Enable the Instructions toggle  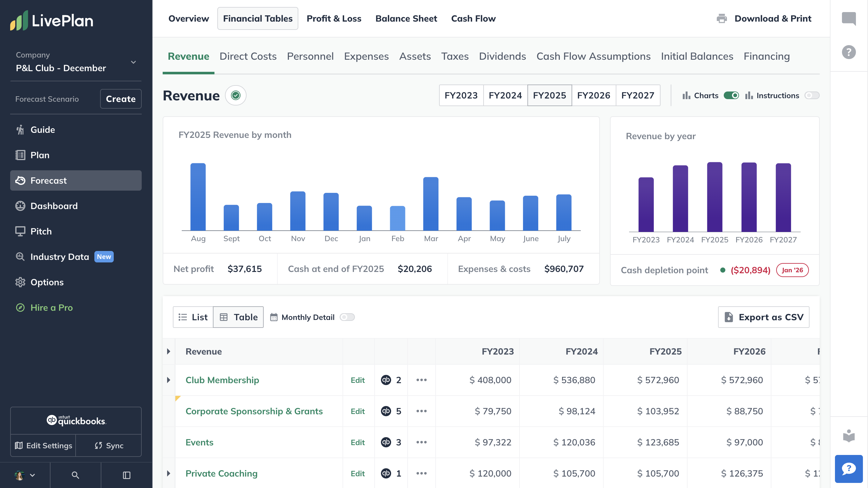point(811,95)
